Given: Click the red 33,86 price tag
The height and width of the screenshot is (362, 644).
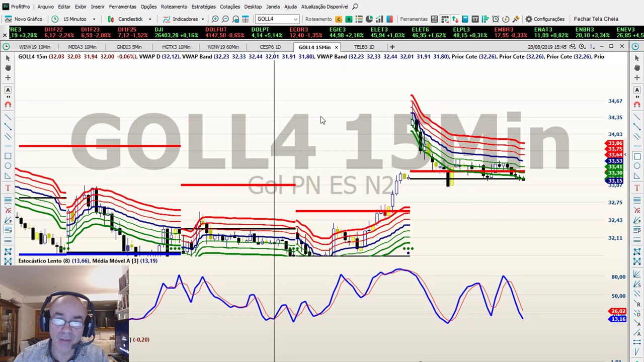Looking at the screenshot, I should coord(615,143).
